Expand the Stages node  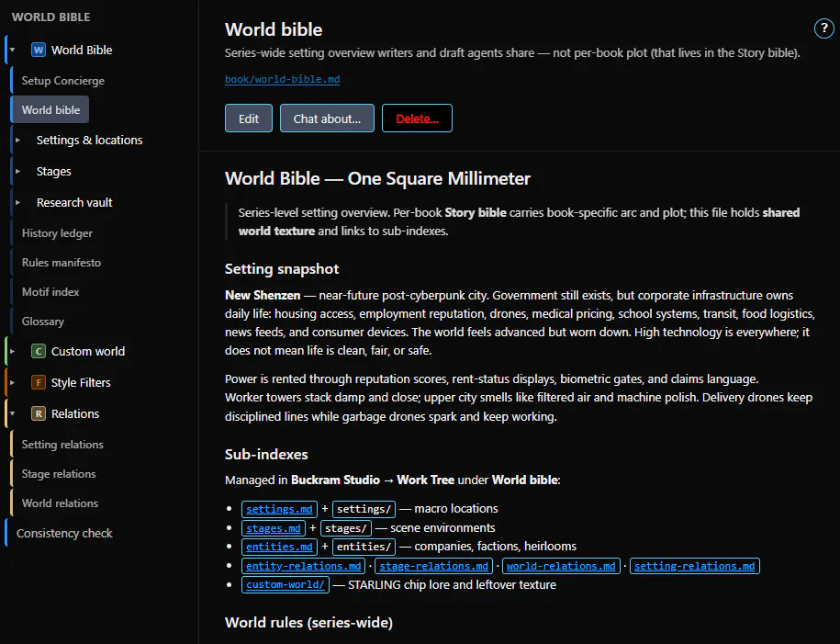click(17, 171)
